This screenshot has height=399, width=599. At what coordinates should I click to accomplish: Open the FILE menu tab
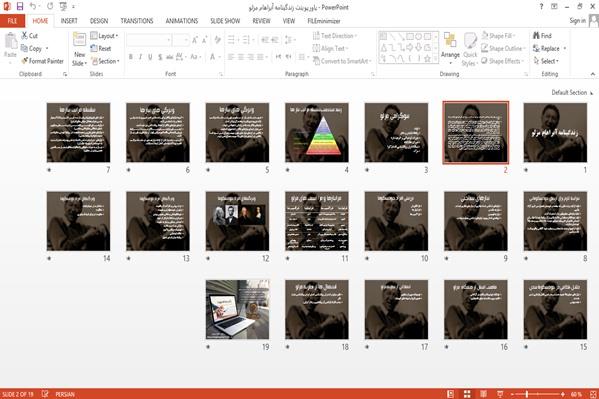click(12, 21)
